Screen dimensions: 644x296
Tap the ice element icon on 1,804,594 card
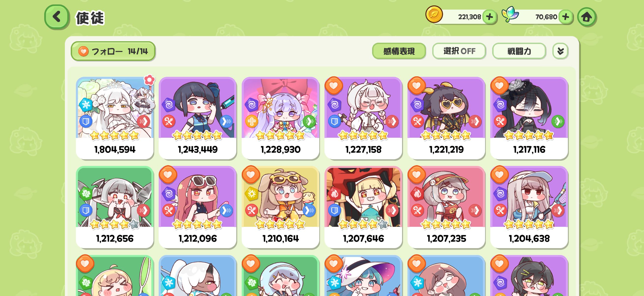[86, 104]
